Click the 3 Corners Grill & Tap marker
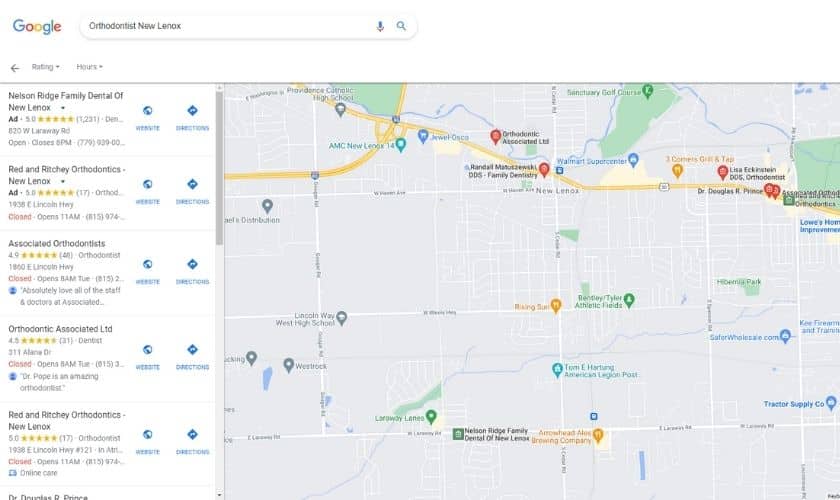Image resolution: width=840 pixels, height=500 pixels. (677, 171)
